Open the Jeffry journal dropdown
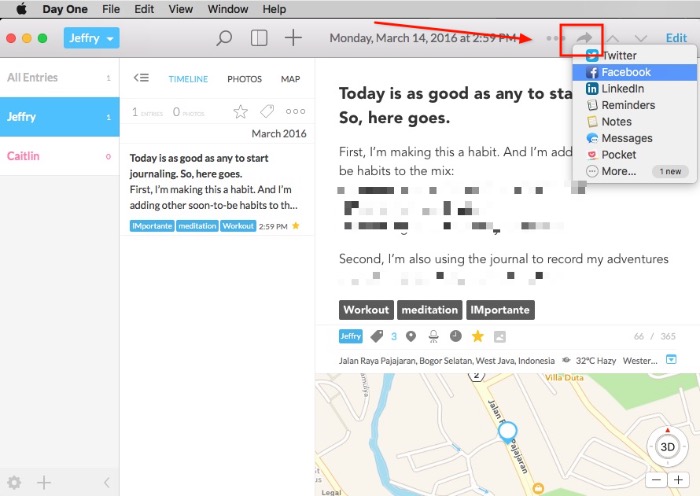 pos(91,38)
